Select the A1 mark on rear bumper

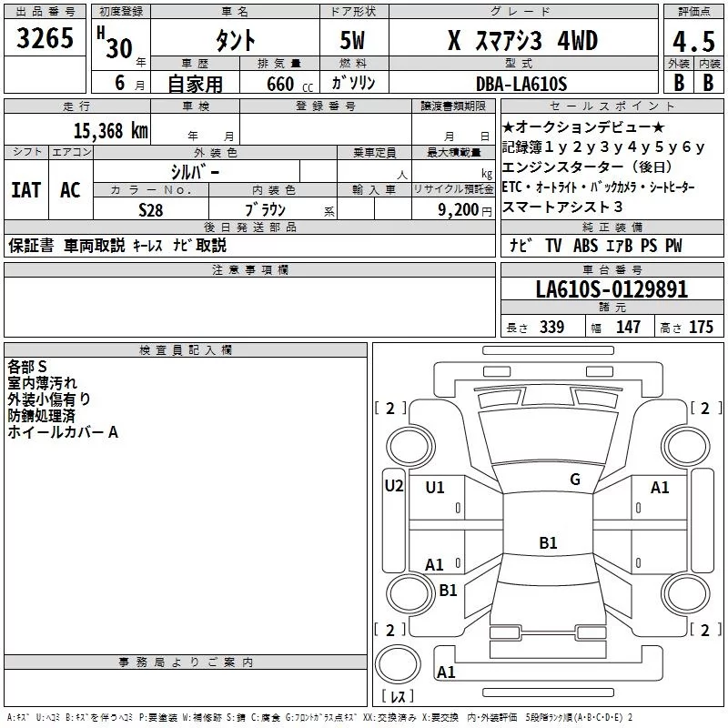coord(446,672)
